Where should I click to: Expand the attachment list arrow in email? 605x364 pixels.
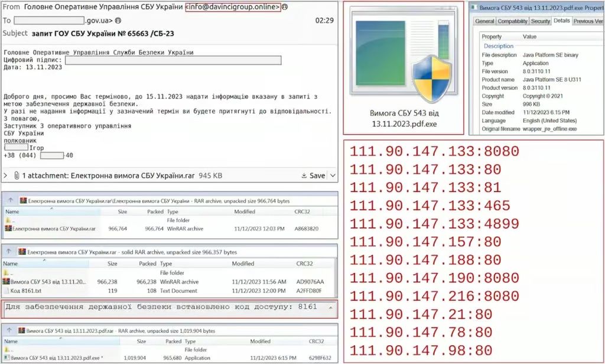click(x=5, y=175)
